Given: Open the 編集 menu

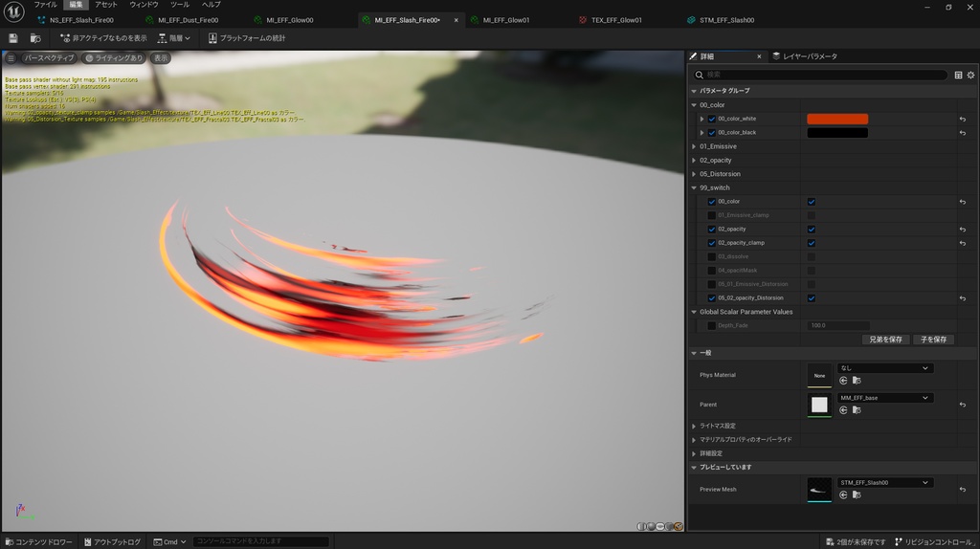Looking at the screenshot, I should pos(76,5).
